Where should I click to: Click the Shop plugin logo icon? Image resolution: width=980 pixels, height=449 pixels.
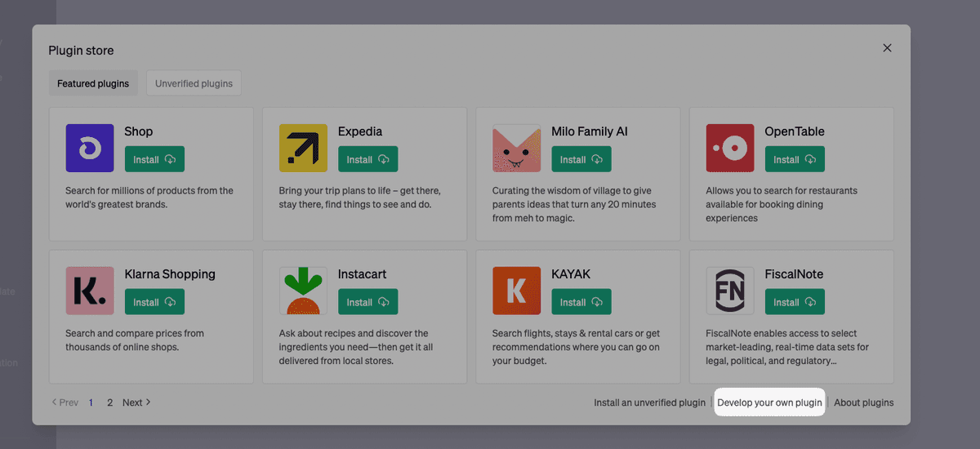(90, 148)
